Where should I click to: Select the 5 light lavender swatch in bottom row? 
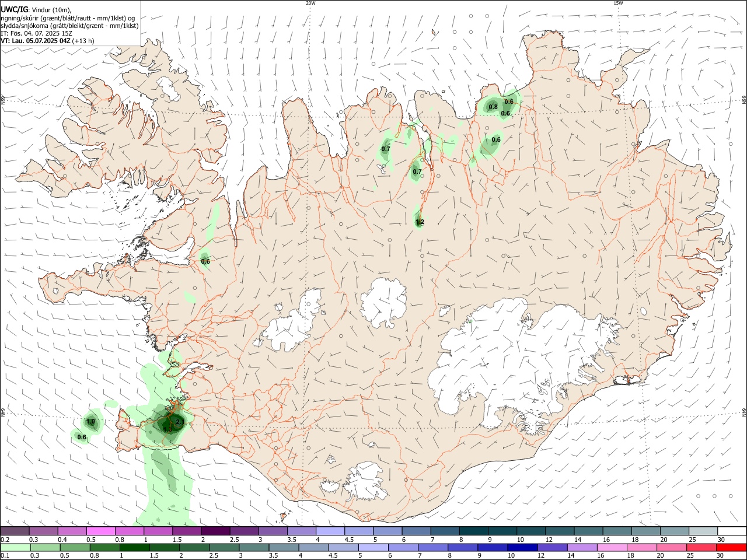point(374,548)
